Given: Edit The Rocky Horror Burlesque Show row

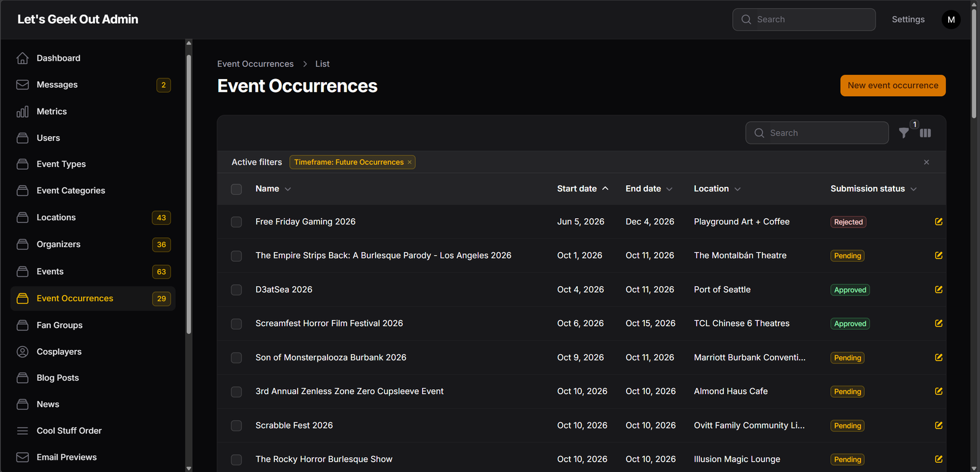Looking at the screenshot, I should point(938,459).
